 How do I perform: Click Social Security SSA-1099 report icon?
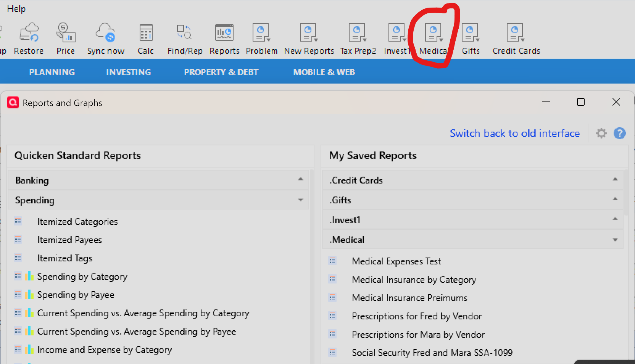pyautogui.click(x=332, y=352)
